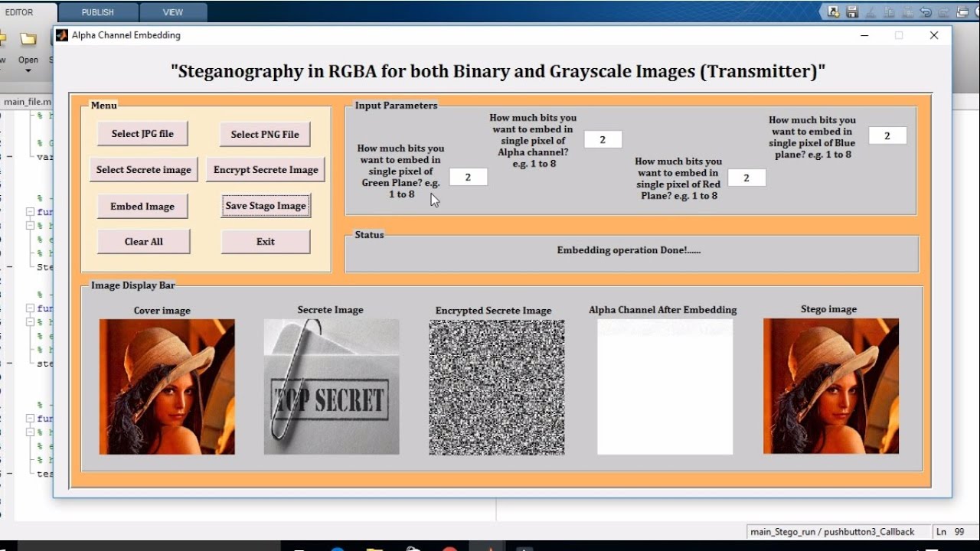Click the Paste icon in MATLAB quick access toolbar

[x=907, y=12]
